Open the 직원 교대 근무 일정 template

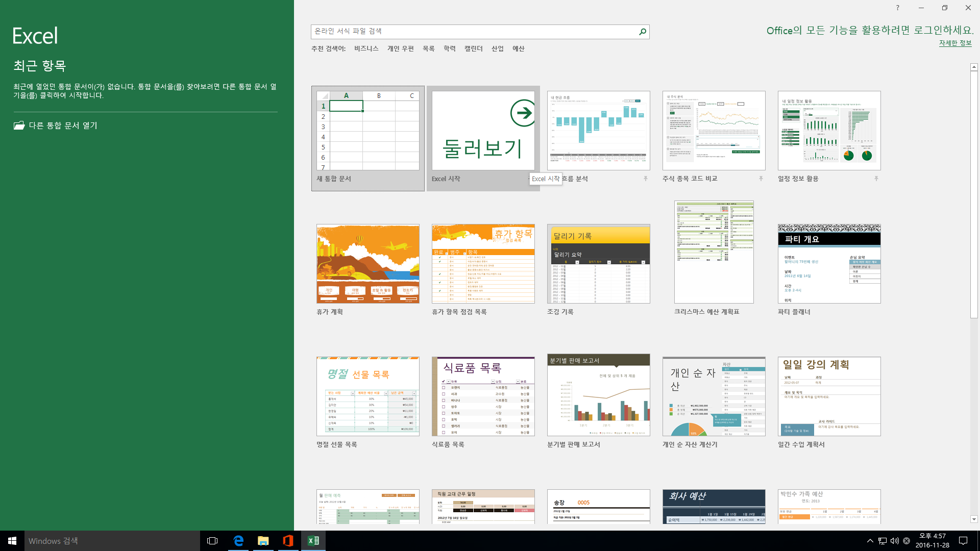pyautogui.click(x=483, y=507)
